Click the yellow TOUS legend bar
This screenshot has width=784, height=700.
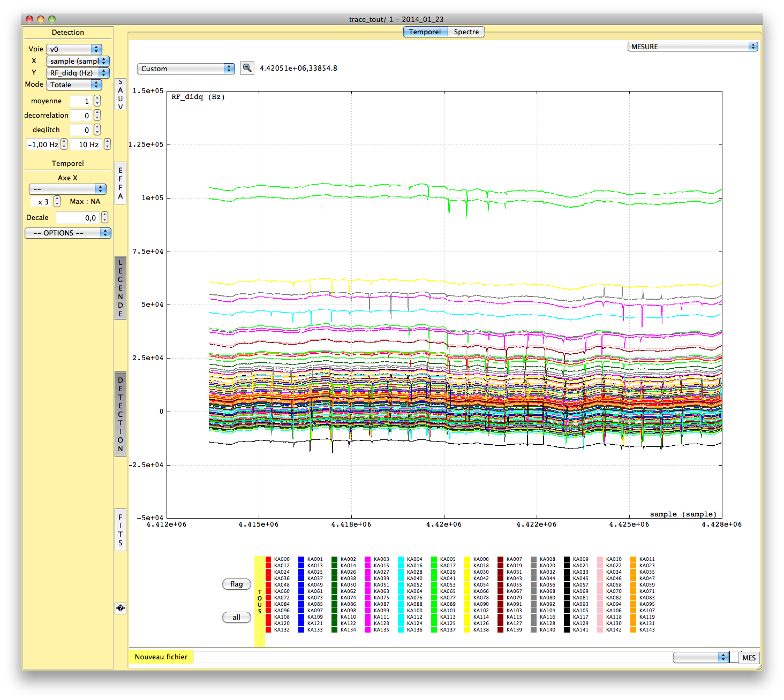pos(260,602)
